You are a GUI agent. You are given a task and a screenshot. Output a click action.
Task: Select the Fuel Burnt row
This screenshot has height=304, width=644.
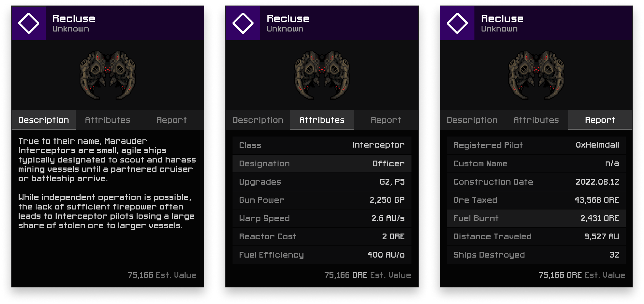pyautogui.click(x=536, y=218)
